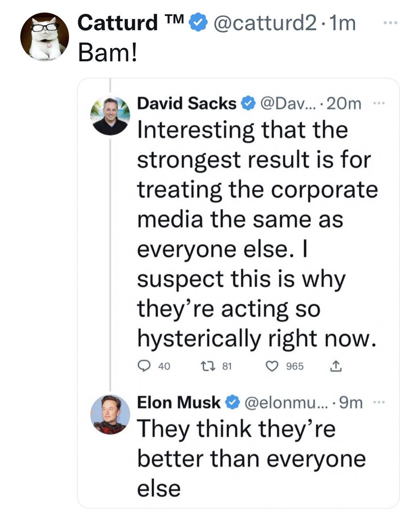
Task: Open the "They think they're better" reply
Action: (251, 458)
